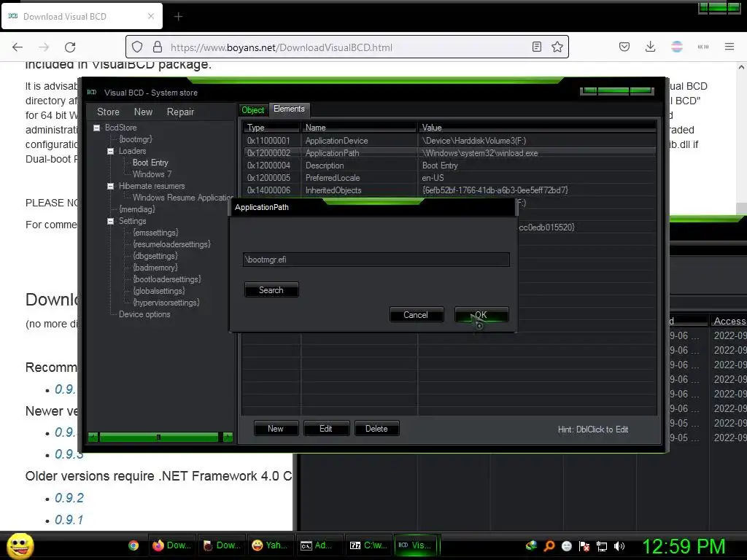747x560 pixels.
Task: Open the Store menu
Action: point(108,112)
